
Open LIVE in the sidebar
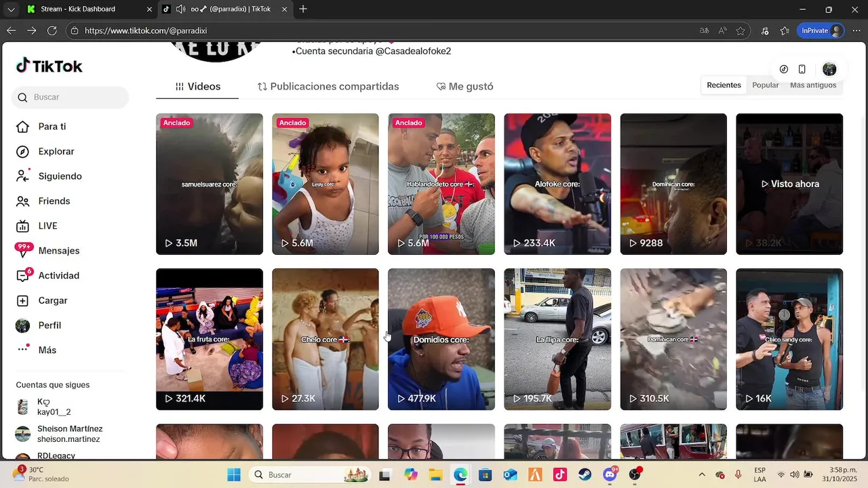click(x=47, y=226)
